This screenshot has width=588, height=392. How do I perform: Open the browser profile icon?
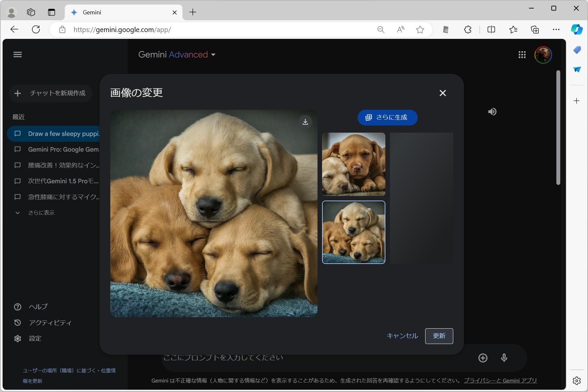[11, 12]
